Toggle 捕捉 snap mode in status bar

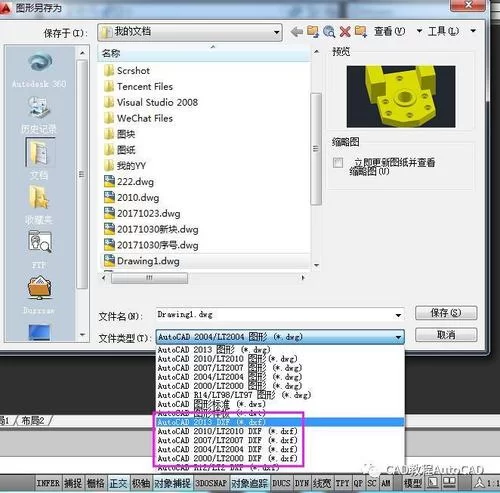pos(73,483)
